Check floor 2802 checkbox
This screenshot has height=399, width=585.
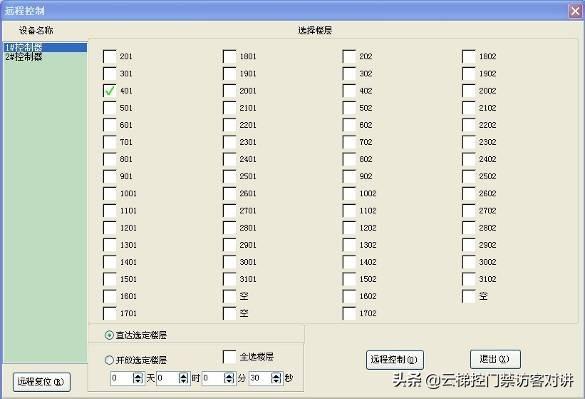tap(469, 228)
